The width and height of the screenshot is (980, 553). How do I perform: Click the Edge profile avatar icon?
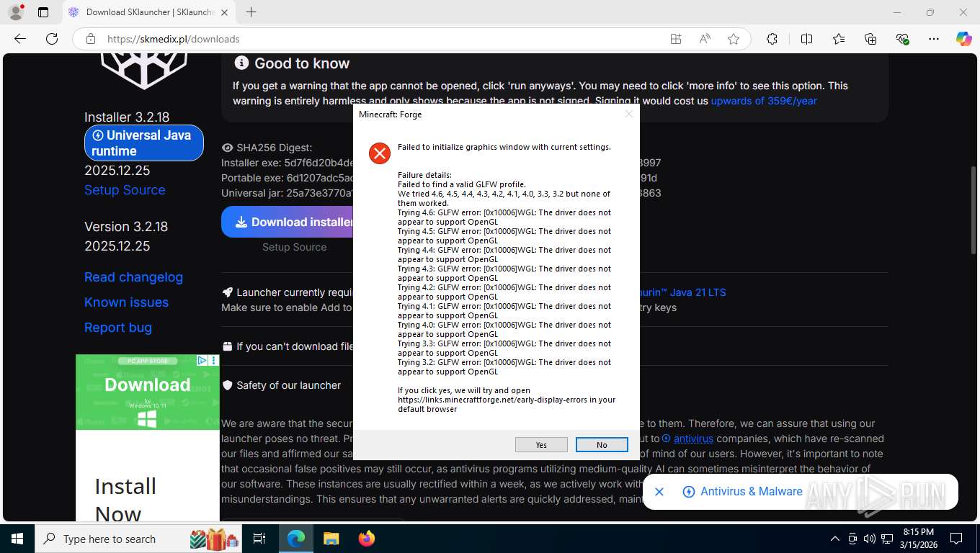(15, 12)
